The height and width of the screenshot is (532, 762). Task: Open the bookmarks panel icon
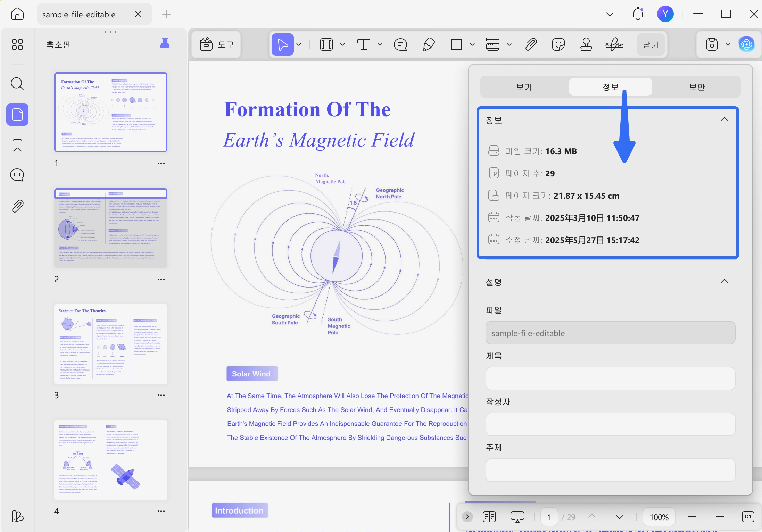[17, 145]
